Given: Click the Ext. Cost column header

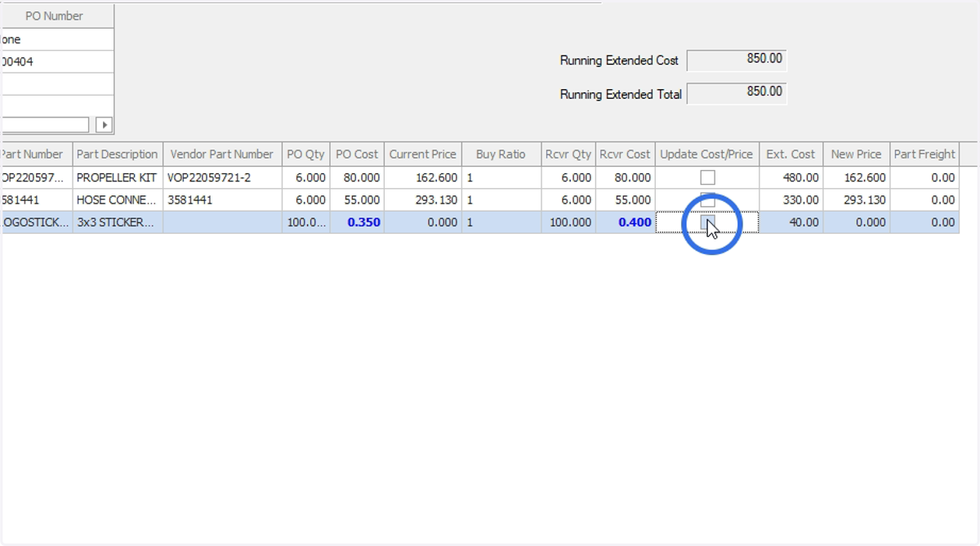Looking at the screenshot, I should pyautogui.click(x=791, y=154).
